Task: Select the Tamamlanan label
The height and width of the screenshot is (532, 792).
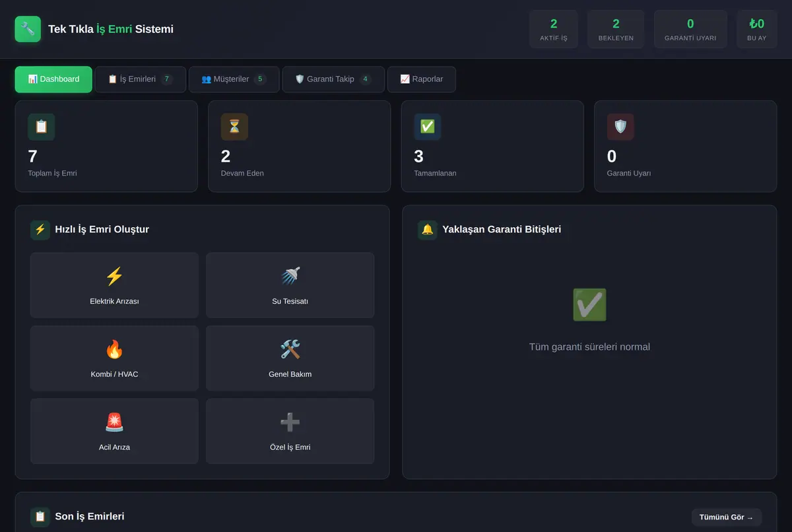Action: pos(435,173)
